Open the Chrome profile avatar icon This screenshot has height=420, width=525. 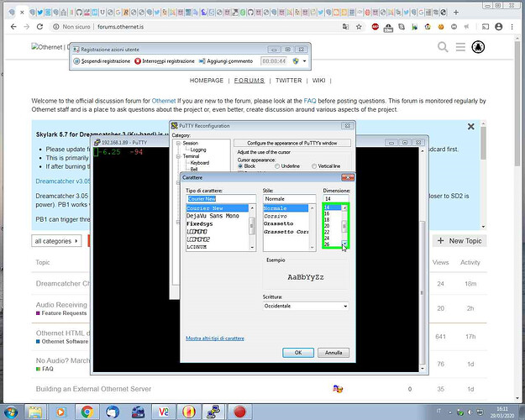pos(499,27)
